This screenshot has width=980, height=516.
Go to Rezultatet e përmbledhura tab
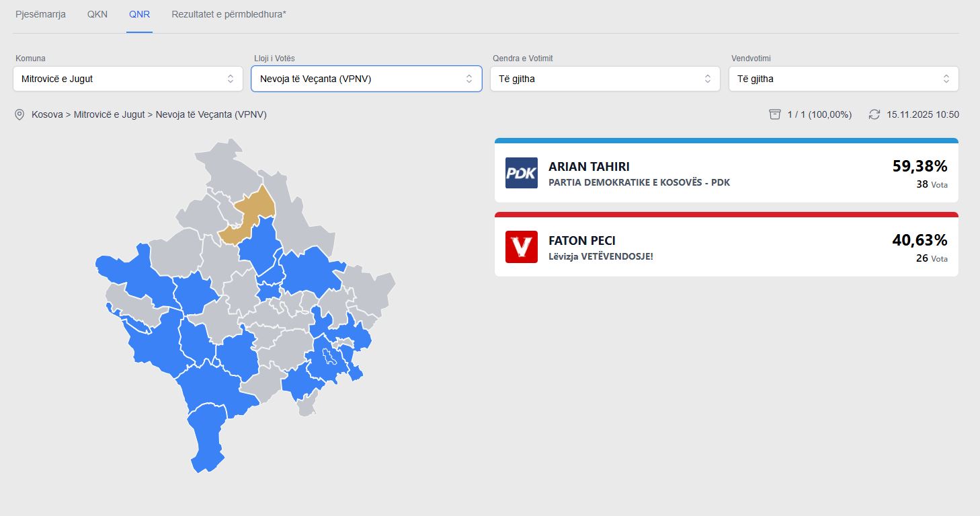coord(229,14)
